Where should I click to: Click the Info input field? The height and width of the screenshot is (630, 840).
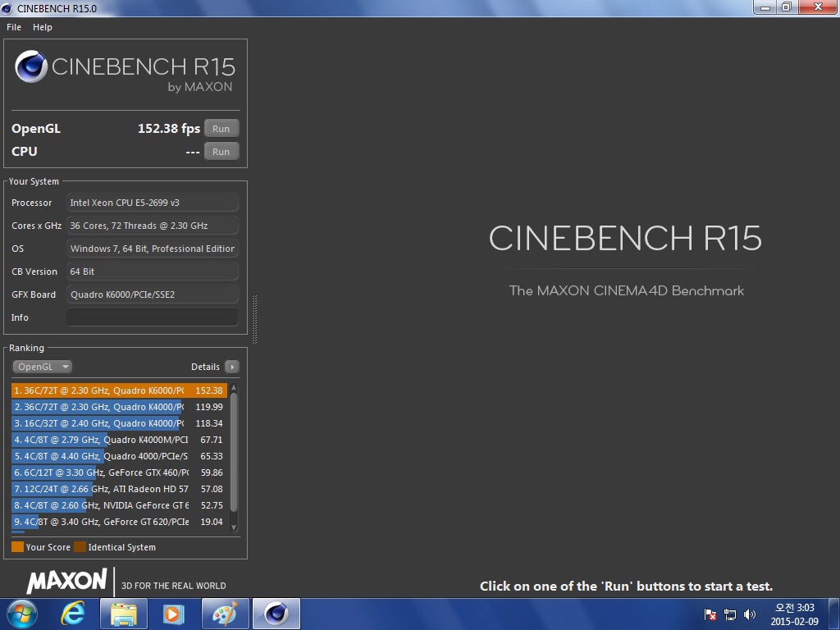point(152,317)
